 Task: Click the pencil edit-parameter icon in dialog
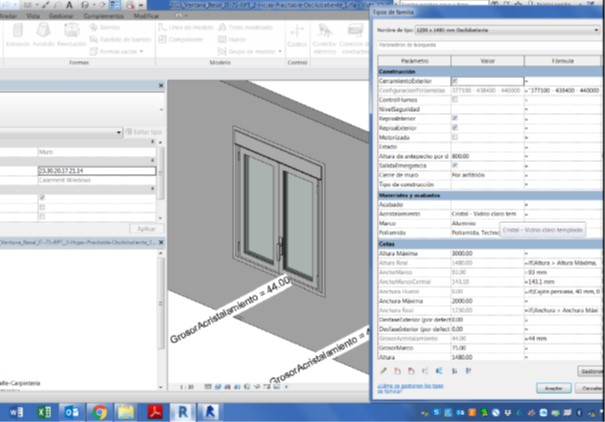pyautogui.click(x=383, y=371)
